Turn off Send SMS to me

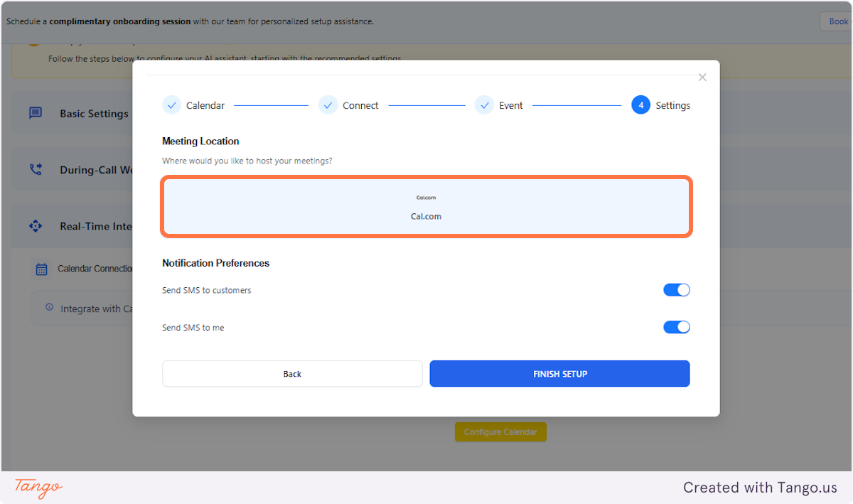[676, 327]
